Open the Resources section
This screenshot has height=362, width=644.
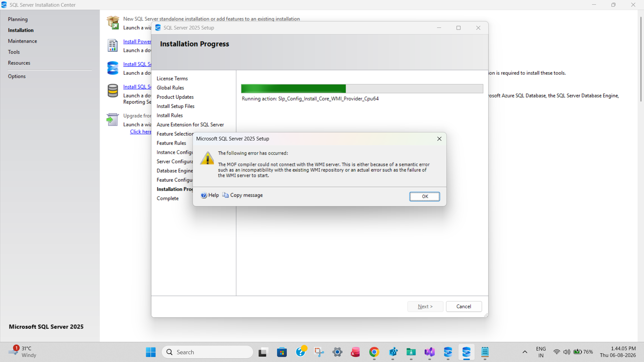(x=19, y=63)
